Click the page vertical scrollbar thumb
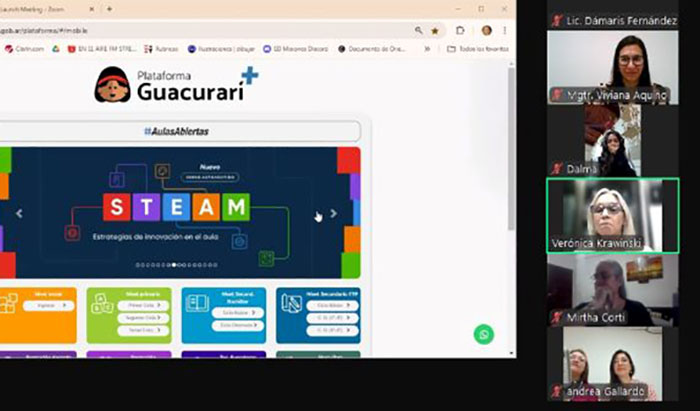Image resolution: width=700 pixels, height=411 pixels. (x=512, y=149)
